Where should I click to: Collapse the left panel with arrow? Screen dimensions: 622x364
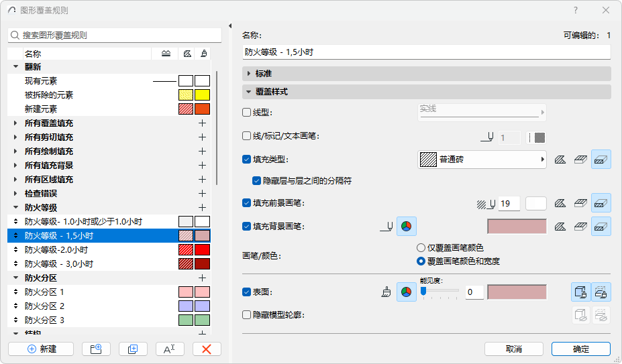[230, 25]
